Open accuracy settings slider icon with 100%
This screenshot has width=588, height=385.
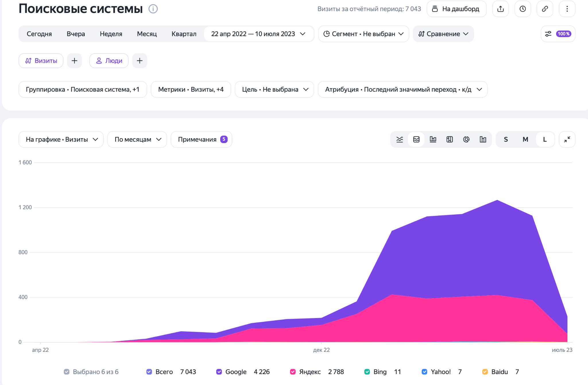click(x=558, y=34)
